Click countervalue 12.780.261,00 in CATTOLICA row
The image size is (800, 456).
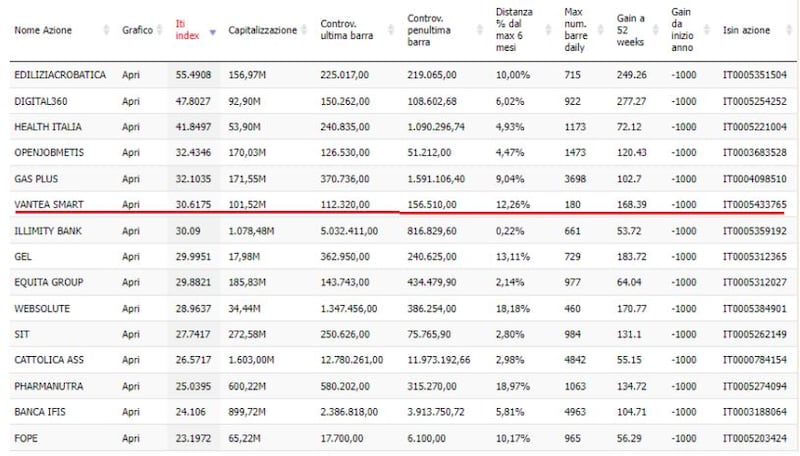(x=352, y=360)
